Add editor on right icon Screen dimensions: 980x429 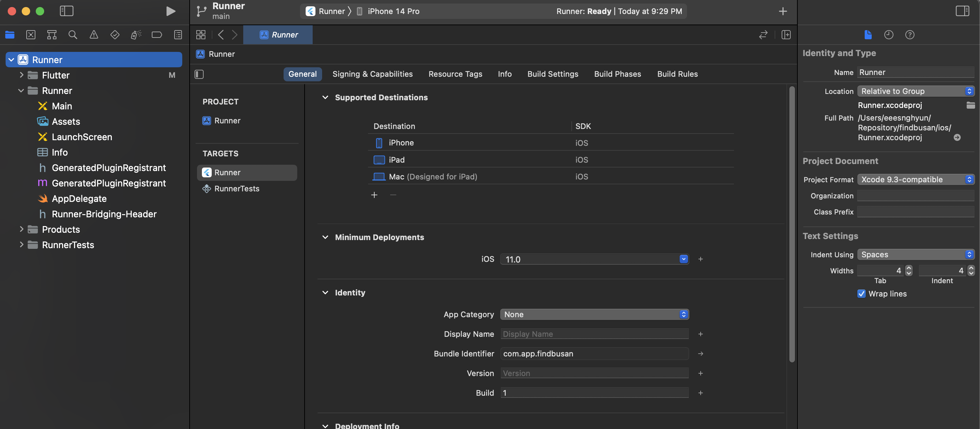click(x=786, y=35)
